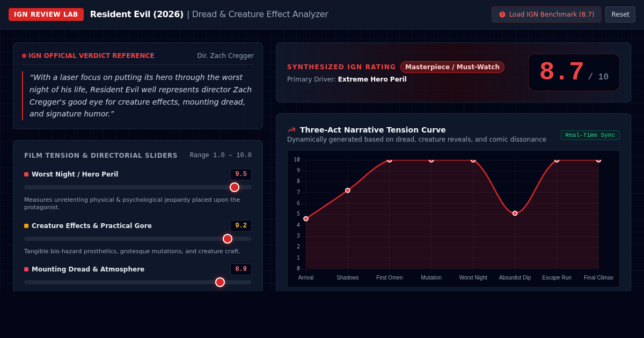Click the red dot beside IGN Official Verdict Reference

pyautogui.click(x=24, y=56)
